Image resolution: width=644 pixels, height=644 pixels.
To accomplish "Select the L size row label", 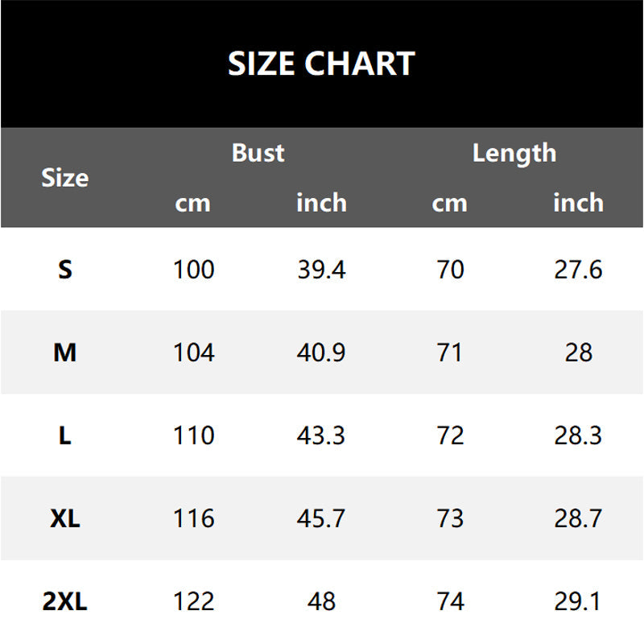I will (x=64, y=436).
